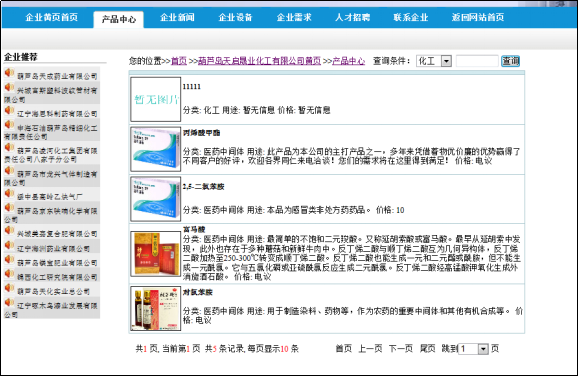
Task: Click speaker icon beside 绥中县高岭乙炔气厂
Action: pyautogui.click(x=9, y=194)
